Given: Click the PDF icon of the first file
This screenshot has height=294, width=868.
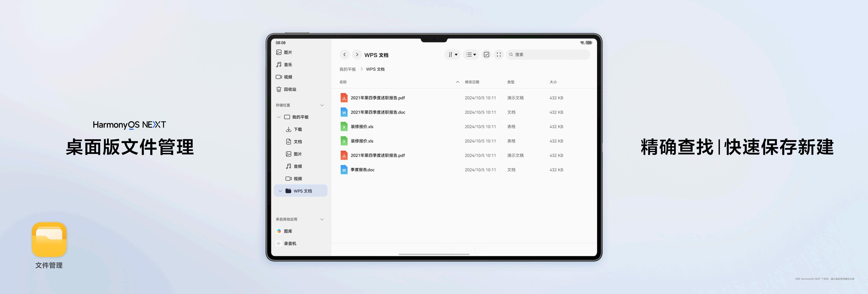Looking at the screenshot, I should (344, 98).
